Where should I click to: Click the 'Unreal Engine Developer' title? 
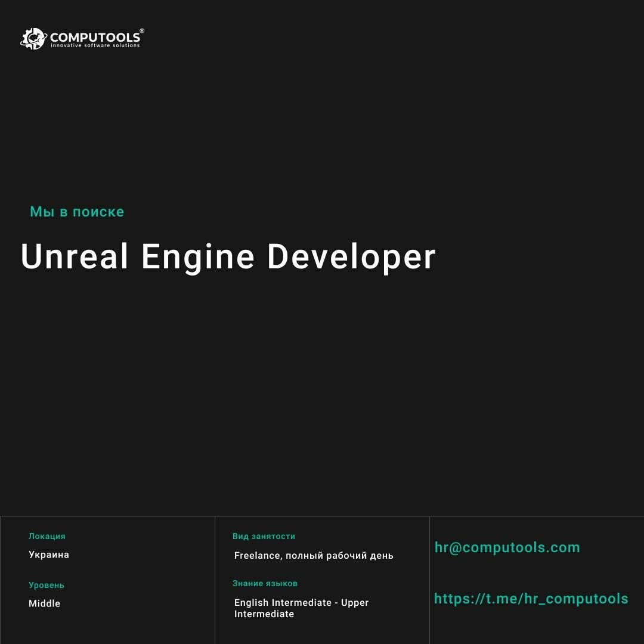228,257
